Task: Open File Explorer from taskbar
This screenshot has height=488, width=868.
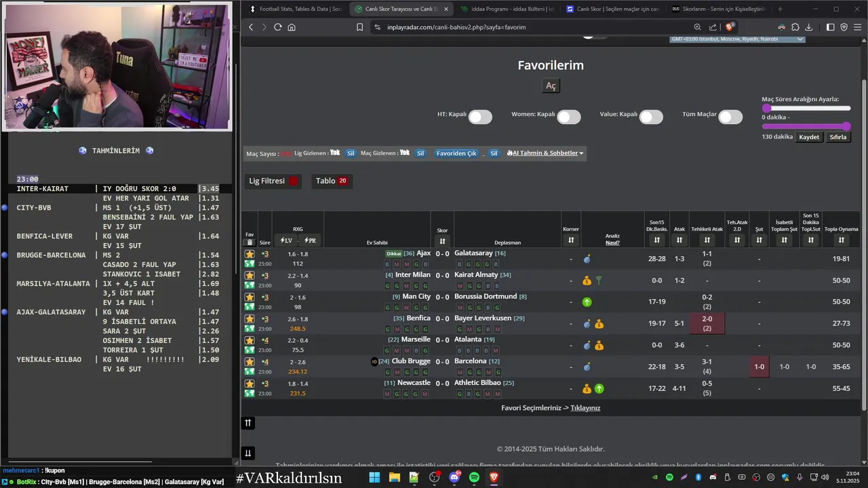Action: [x=394, y=478]
